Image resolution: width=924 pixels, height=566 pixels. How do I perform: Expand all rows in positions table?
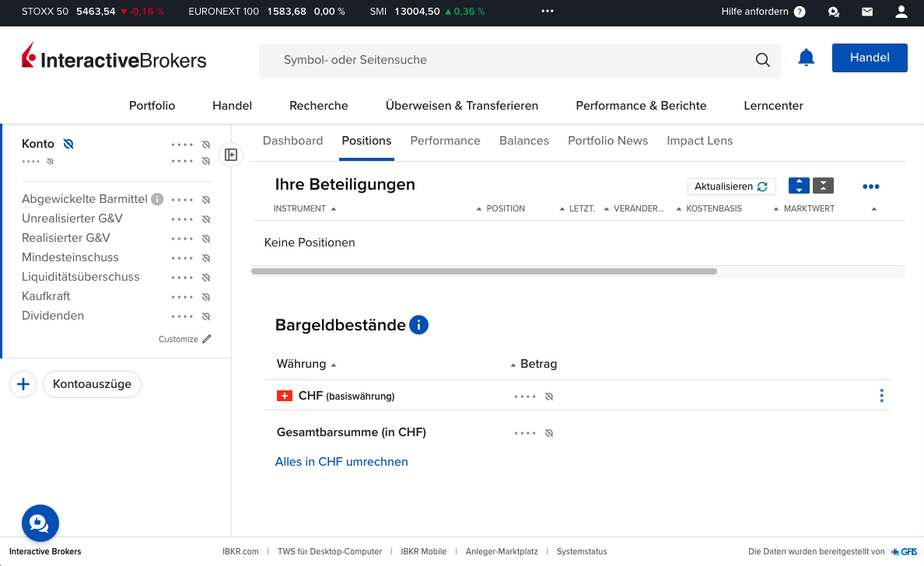tap(799, 186)
